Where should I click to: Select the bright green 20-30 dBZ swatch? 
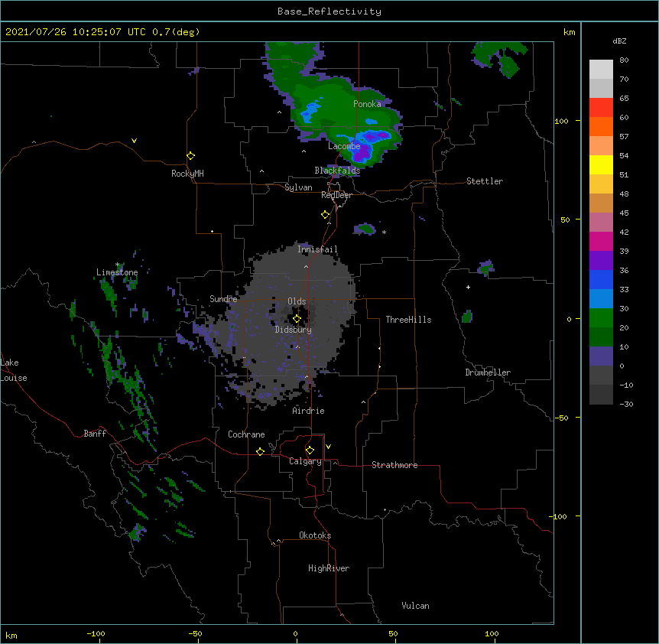point(601,318)
